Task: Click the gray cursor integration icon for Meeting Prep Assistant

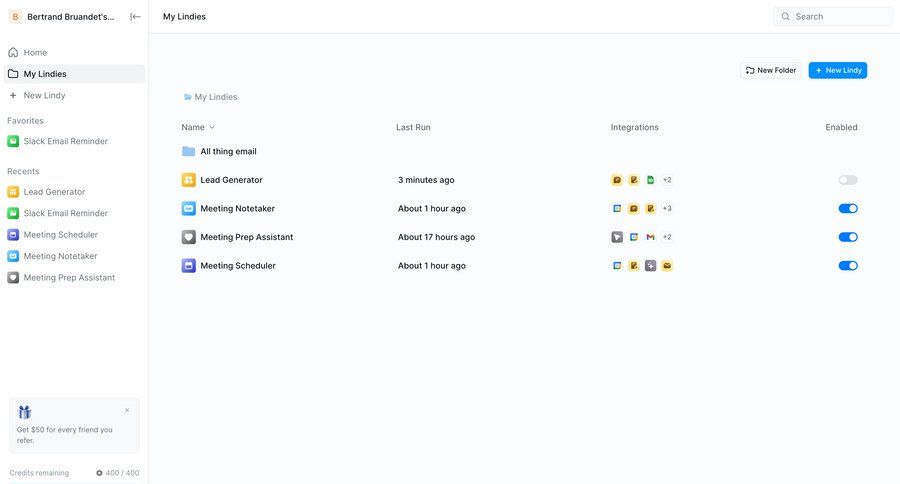Action: pos(617,237)
